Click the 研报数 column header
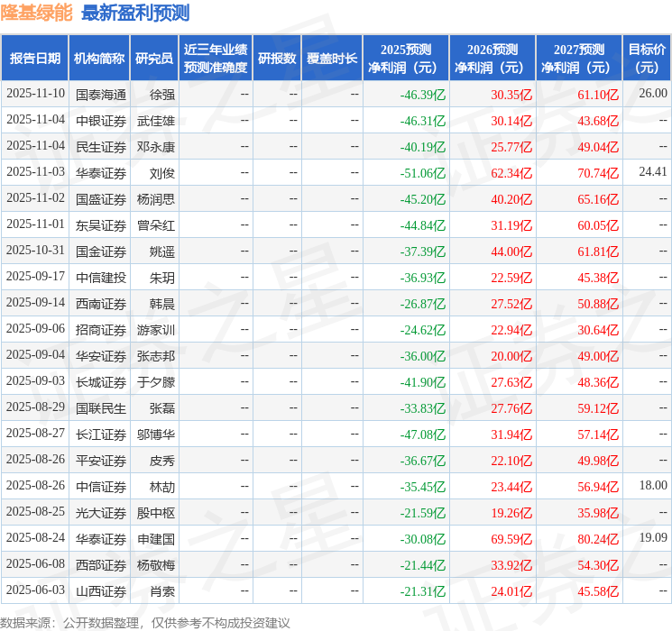This screenshot has width=672, height=631. tap(277, 59)
